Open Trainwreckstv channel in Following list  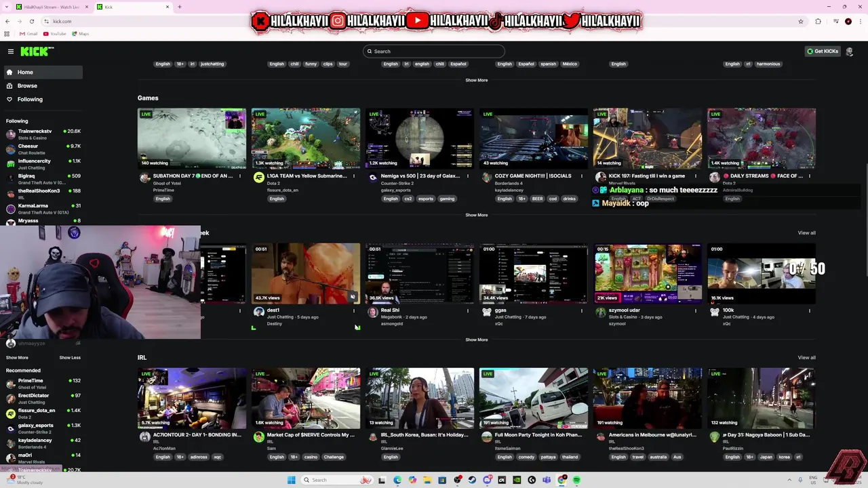point(43,134)
